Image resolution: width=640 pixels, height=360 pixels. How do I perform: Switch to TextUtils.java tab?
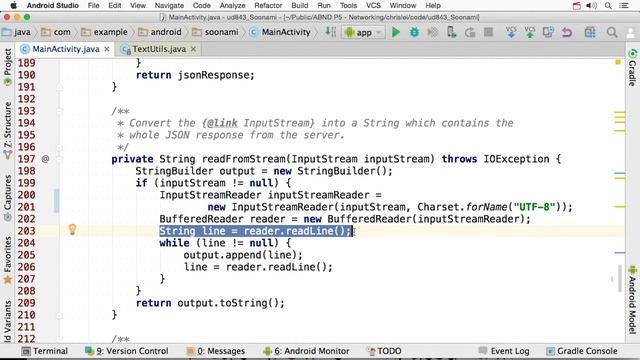pos(159,49)
